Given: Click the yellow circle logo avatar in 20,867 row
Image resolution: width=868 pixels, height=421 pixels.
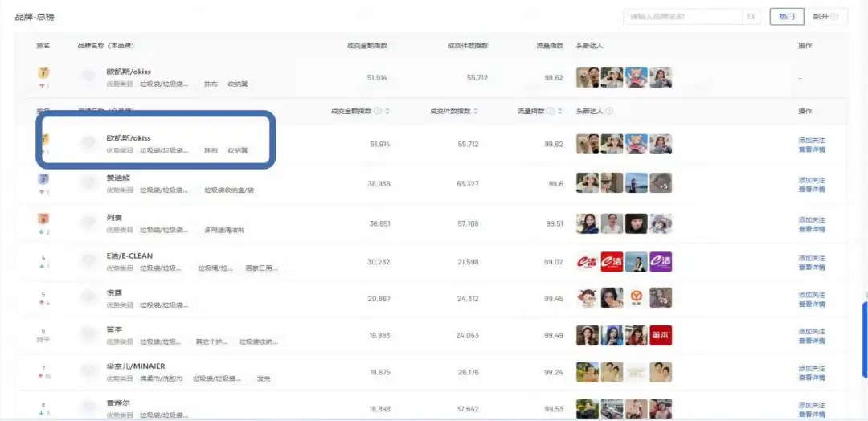Looking at the screenshot, I should coord(636,298).
